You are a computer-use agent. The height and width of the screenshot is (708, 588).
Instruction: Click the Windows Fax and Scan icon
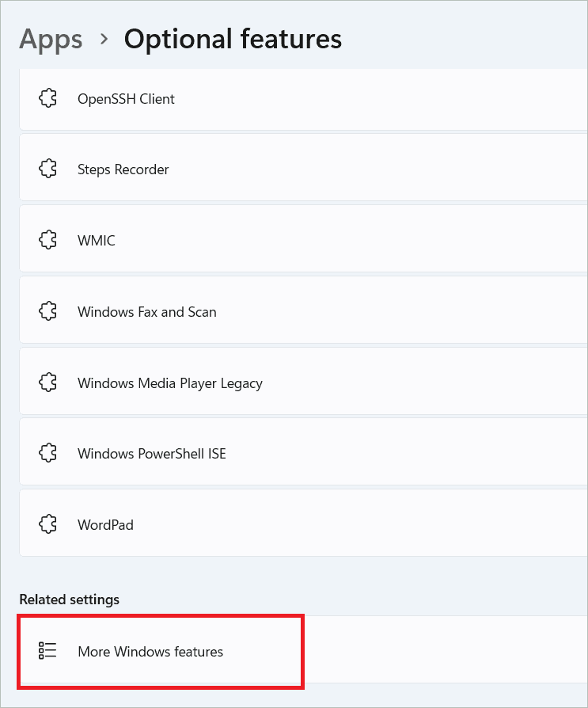point(47,311)
